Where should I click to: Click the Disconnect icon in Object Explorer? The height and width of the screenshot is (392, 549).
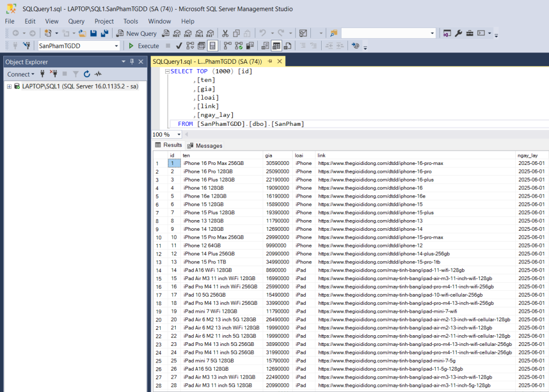coord(53,74)
